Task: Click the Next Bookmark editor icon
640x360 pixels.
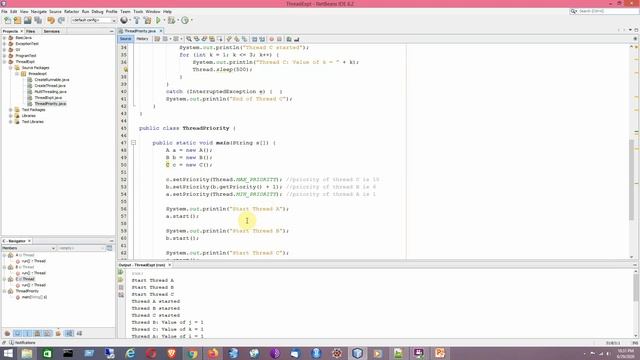Action: point(237,39)
